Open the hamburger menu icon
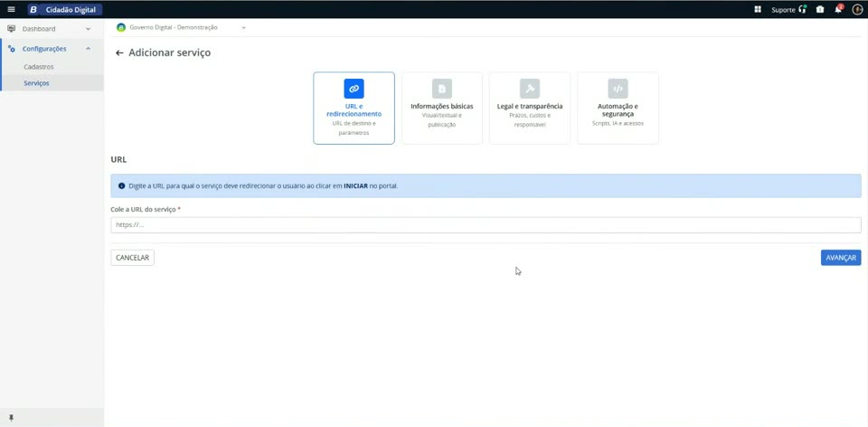This screenshot has width=868, height=427. coord(11,9)
